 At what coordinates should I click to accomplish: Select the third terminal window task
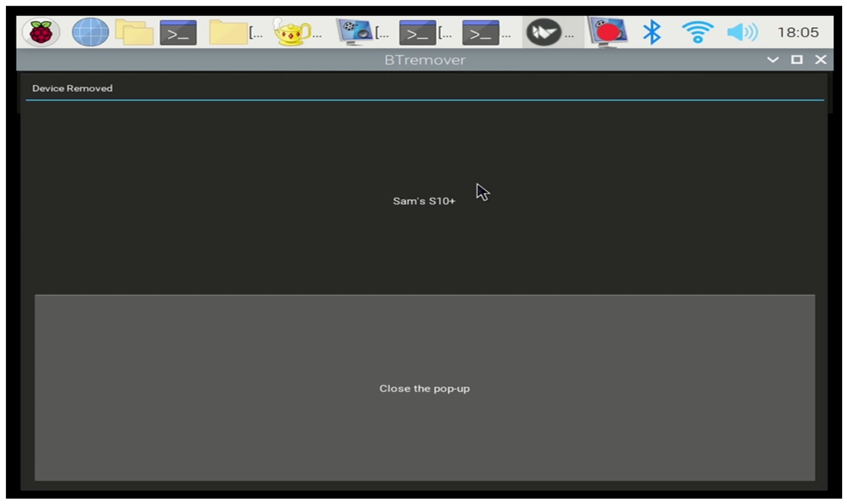(486, 33)
